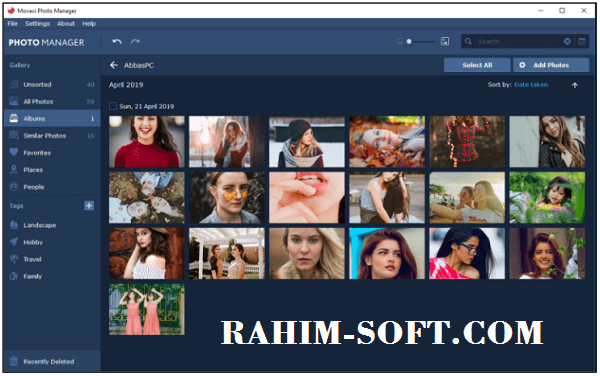Viewport: 600px width, 376px height.
Task: Open the Settings menu
Action: click(37, 24)
